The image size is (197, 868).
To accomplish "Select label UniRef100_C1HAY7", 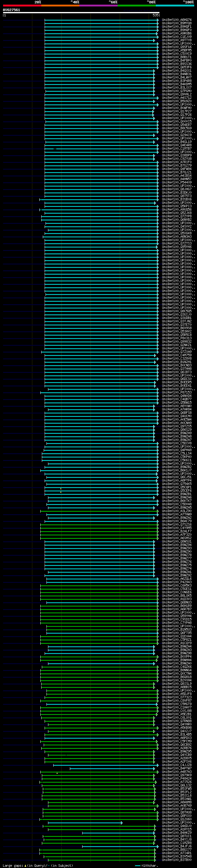I will coord(177,708).
